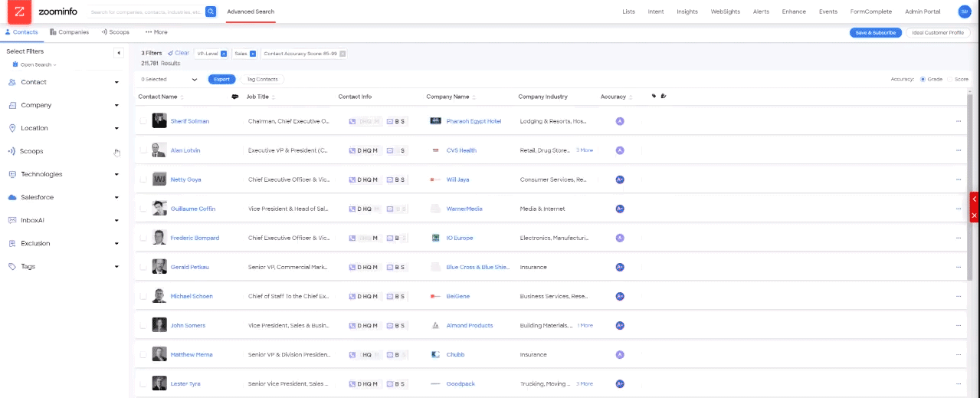This screenshot has width=980, height=398.
Task: Click the email icon for Netty Goya
Action: click(390, 179)
